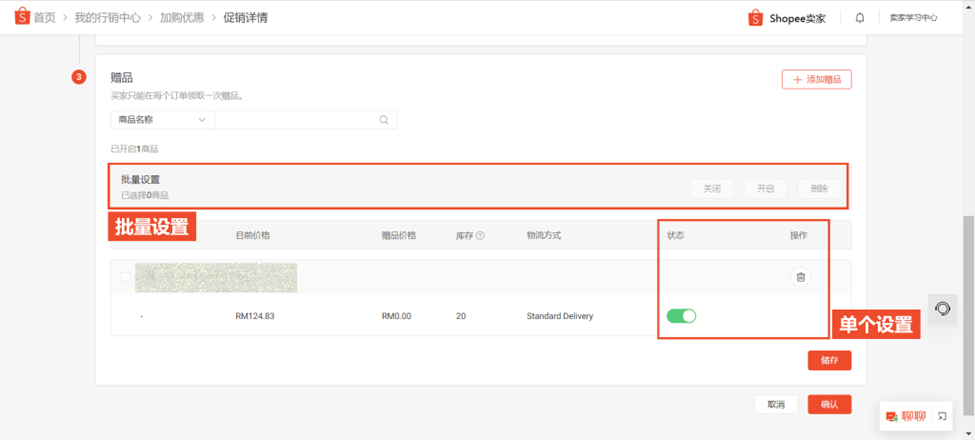Click the 确认 confirm button
975x440 pixels.
tap(829, 405)
